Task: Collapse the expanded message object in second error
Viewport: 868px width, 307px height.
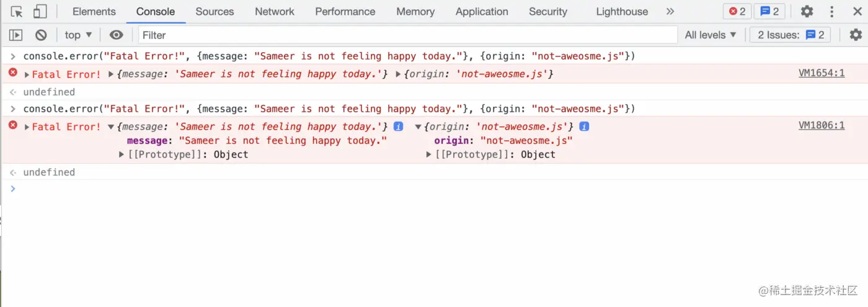Action: tap(111, 127)
